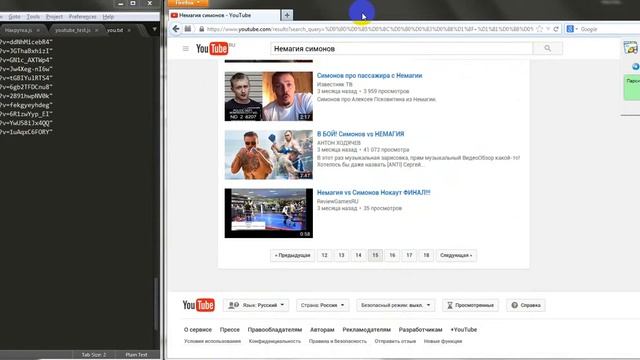This screenshot has width=640, height=360.
Task: Click the YouTube search magnifier button
Action: pyautogui.click(x=547, y=48)
